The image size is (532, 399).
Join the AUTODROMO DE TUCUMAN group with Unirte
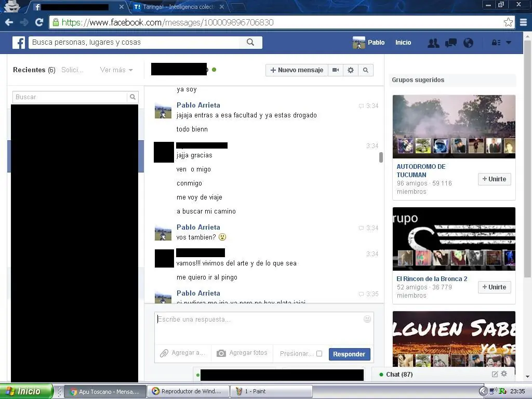[x=495, y=179]
